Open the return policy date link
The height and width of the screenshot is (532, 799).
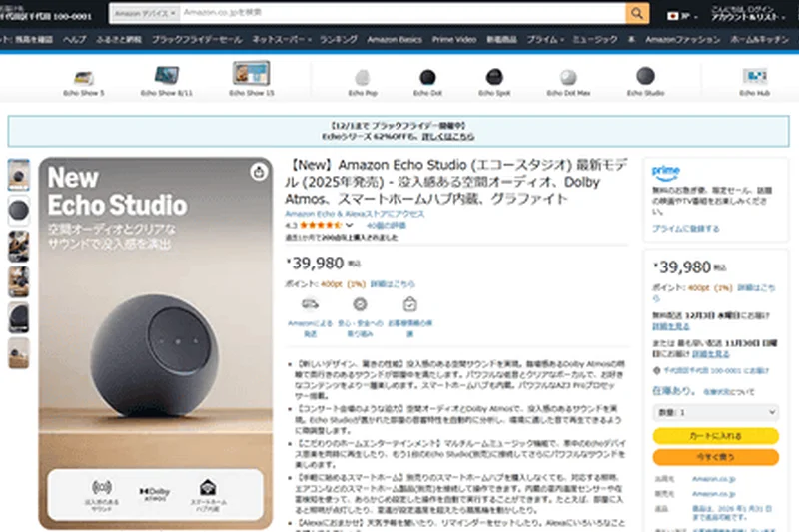pyautogui.click(x=732, y=513)
